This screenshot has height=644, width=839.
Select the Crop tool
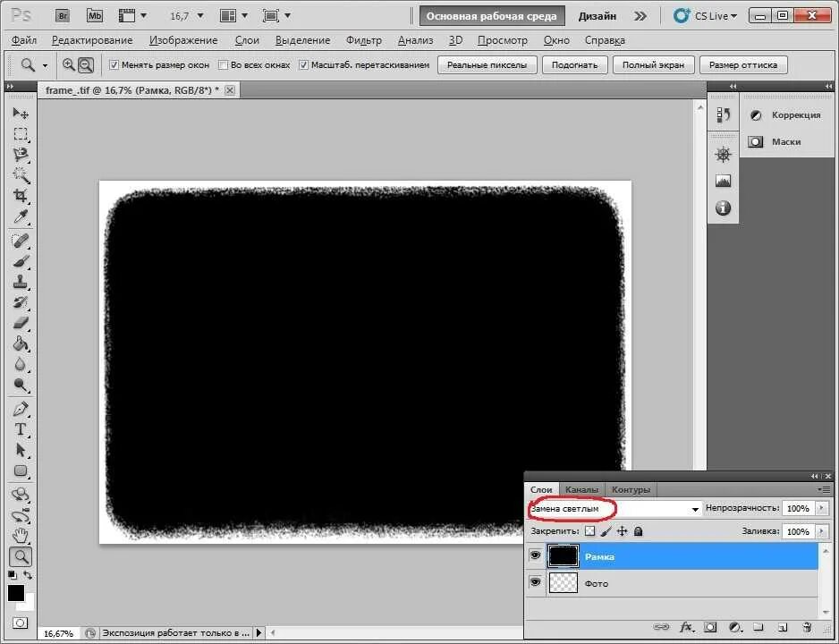pos(21,196)
